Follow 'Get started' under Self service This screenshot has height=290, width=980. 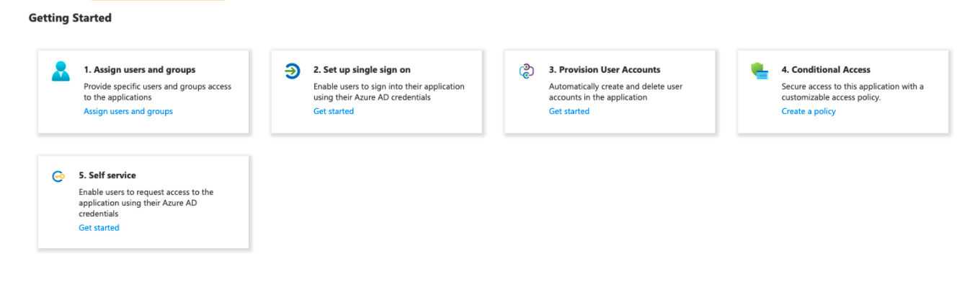[99, 228]
